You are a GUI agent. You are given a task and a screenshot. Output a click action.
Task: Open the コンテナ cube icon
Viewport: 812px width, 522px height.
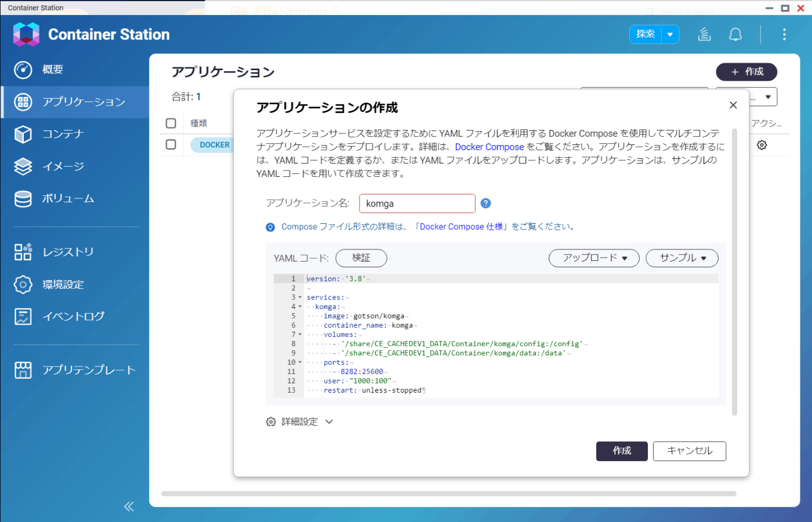click(23, 134)
